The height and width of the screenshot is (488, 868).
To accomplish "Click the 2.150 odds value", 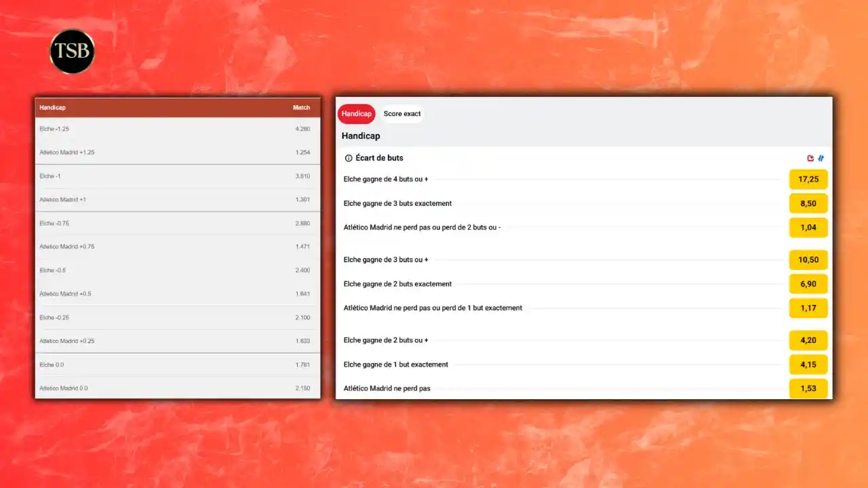I will 302,388.
